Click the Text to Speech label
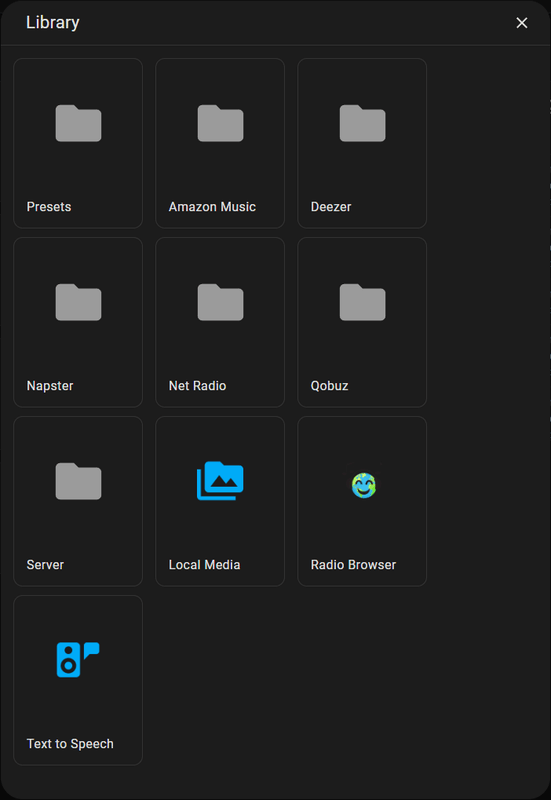The width and height of the screenshot is (551, 800). coord(70,744)
